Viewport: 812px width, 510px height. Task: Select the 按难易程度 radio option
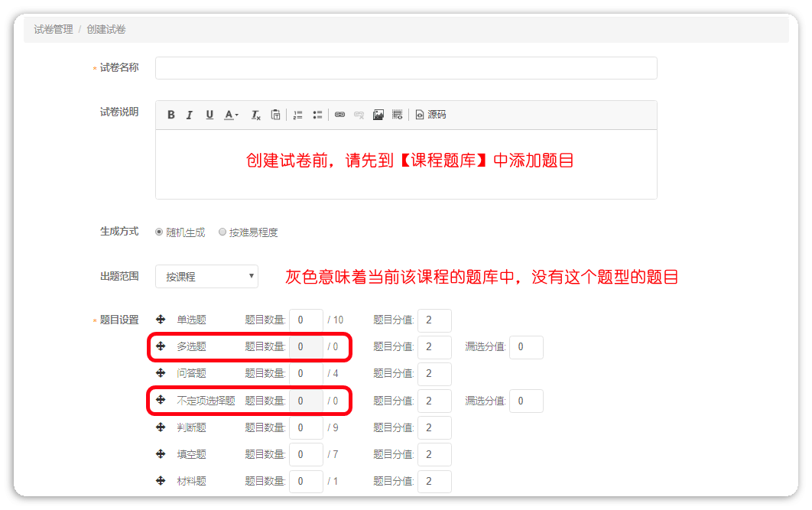click(x=222, y=232)
